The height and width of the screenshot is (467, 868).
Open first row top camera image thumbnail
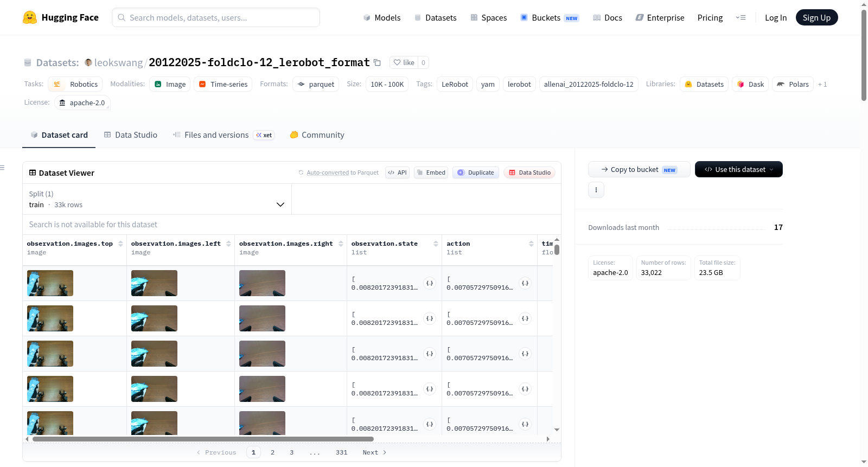(50, 283)
